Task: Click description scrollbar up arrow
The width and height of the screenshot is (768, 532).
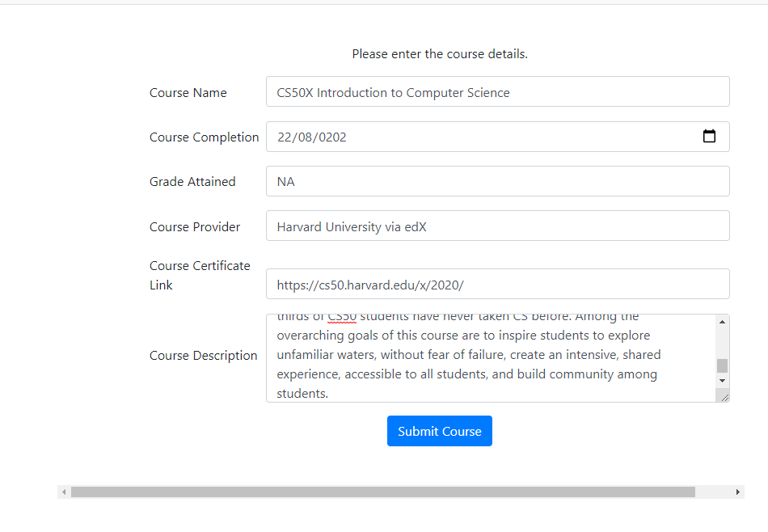Action: 722,322
